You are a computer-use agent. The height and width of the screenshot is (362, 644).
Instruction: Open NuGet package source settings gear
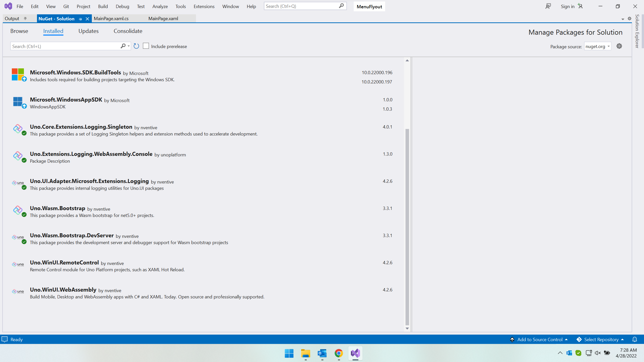[619, 46]
